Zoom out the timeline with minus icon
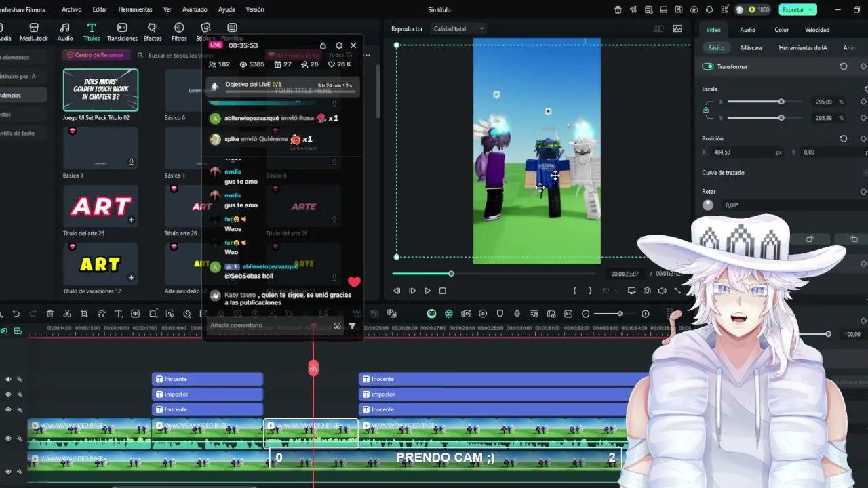 pyautogui.click(x=586, y=314)
